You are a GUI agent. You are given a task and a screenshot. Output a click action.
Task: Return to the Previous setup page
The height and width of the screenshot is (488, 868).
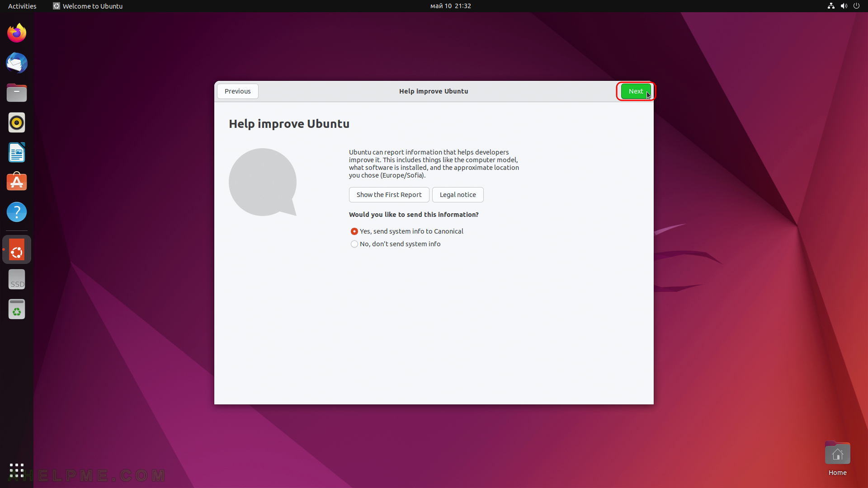(237, 91)
